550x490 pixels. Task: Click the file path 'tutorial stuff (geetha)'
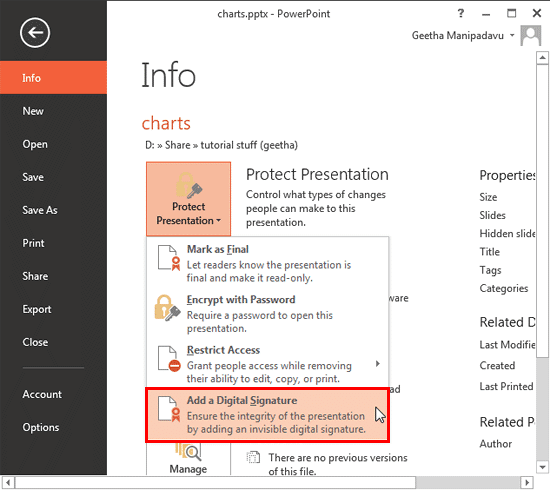pos(249,145)
